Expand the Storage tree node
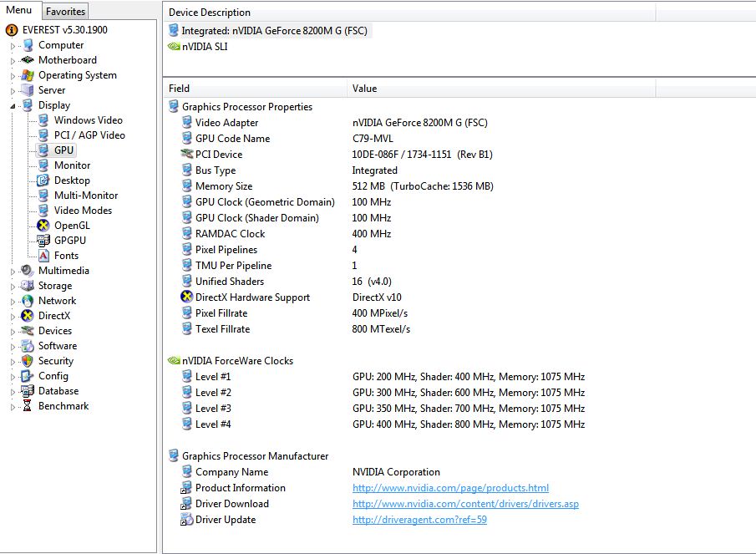 click(x=13, y=287)
